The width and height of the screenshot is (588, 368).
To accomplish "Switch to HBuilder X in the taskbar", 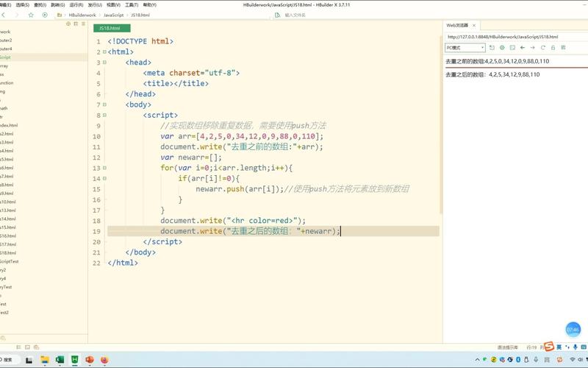I will (75, 360).
